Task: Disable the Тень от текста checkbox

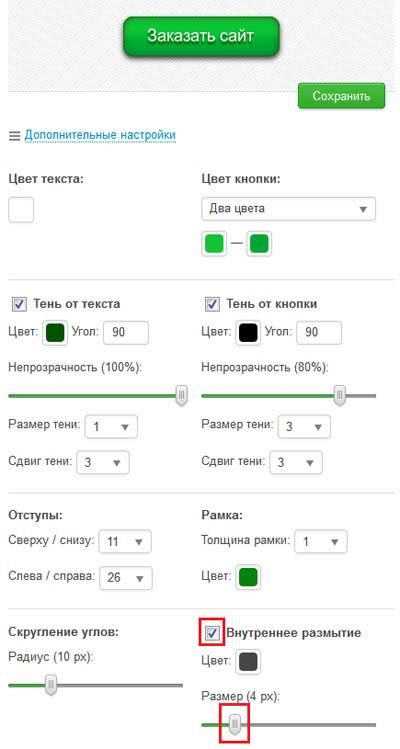Action: point(19,304)
